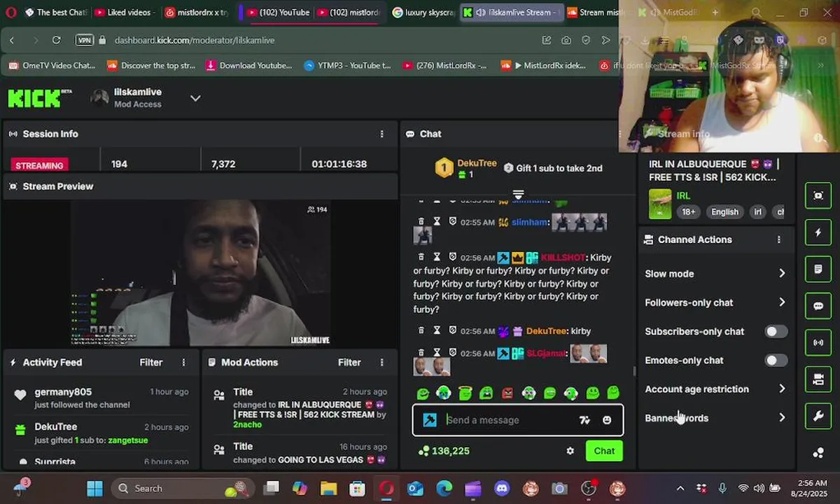Open 'YTMP3 - YouTube' bookmark
This screenshot has width=840, height=504.
tap(347, 66)
